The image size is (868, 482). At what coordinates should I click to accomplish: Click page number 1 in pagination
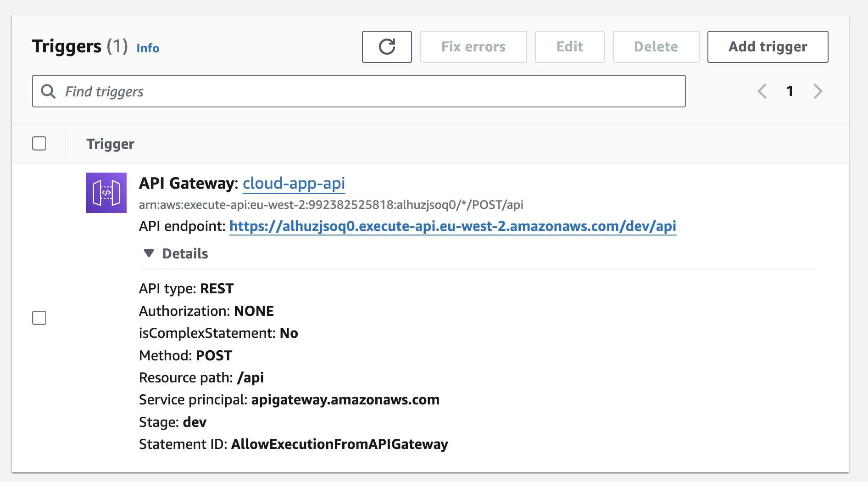790,91
